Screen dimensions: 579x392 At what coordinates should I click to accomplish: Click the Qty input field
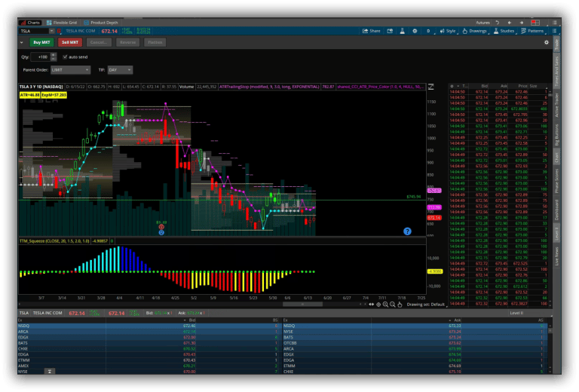41,57
